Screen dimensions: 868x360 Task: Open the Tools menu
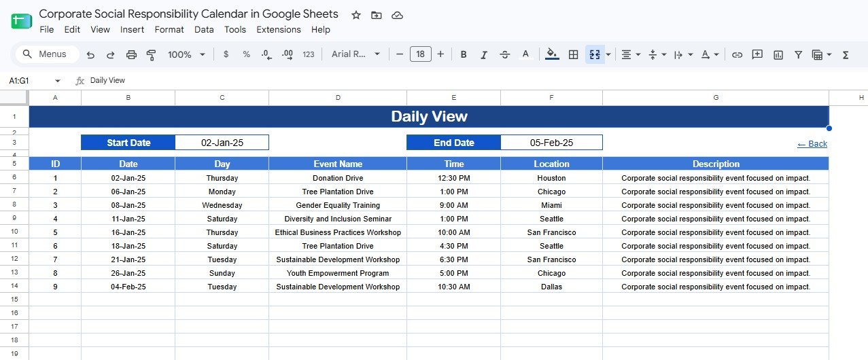point(235,29)
